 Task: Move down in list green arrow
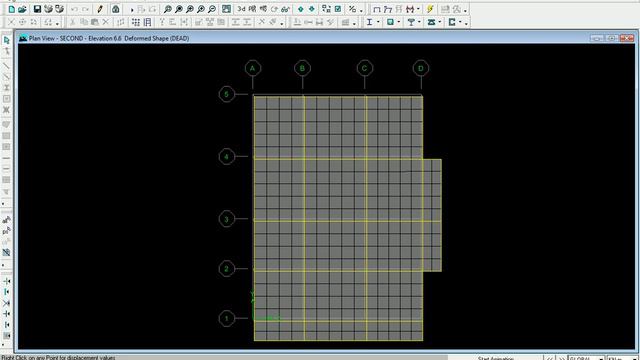click(311, 9)
